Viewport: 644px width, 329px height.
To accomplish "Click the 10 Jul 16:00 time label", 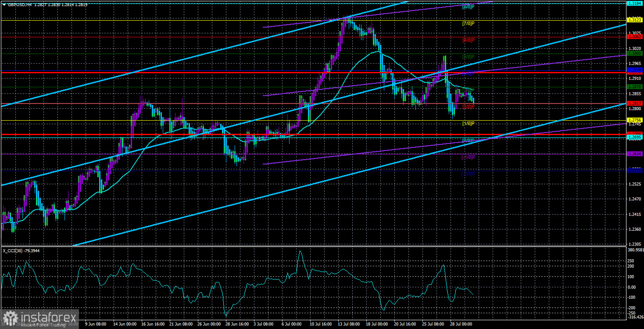I will (322, 324).
